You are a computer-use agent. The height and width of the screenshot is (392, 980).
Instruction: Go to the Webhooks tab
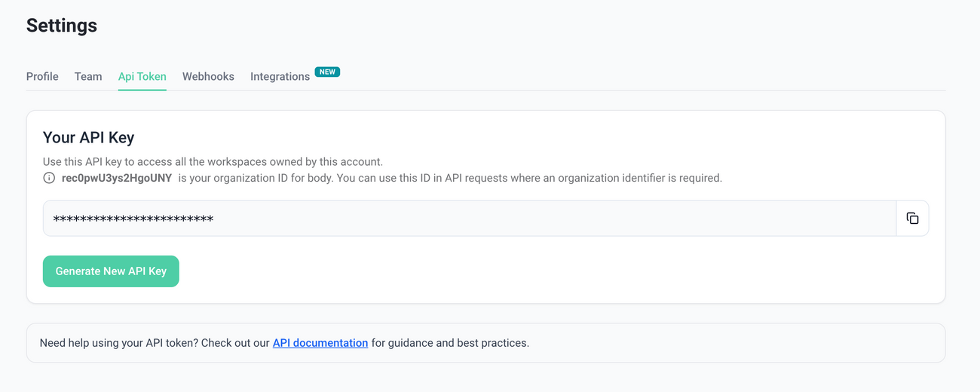(208, 77)
